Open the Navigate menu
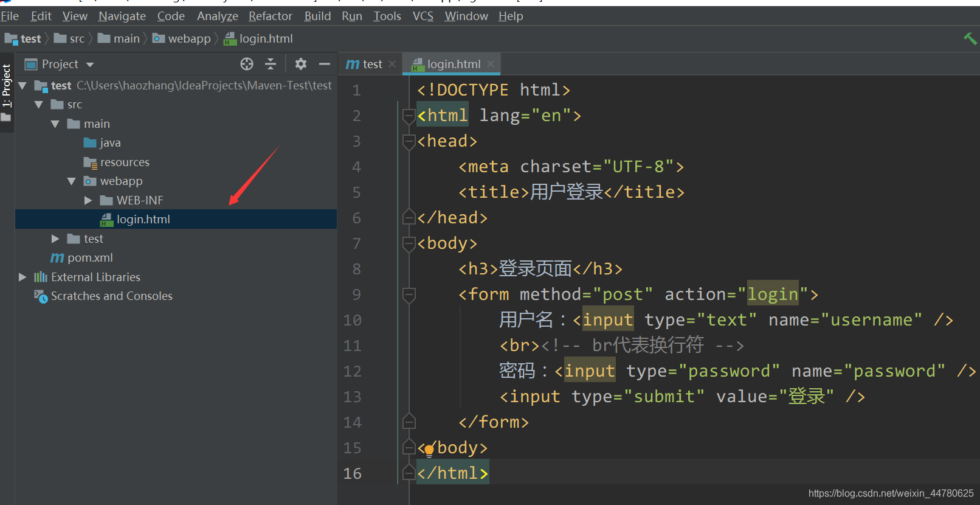980x505 pixels. pyautogui.click(x=122, y=16)
